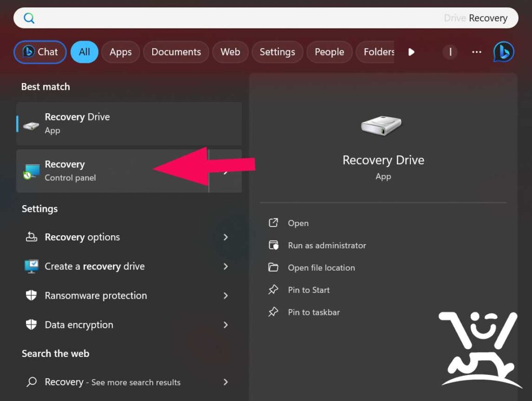
Task: Switch to the Folders filter tab
Action: [x=375, y=52]
